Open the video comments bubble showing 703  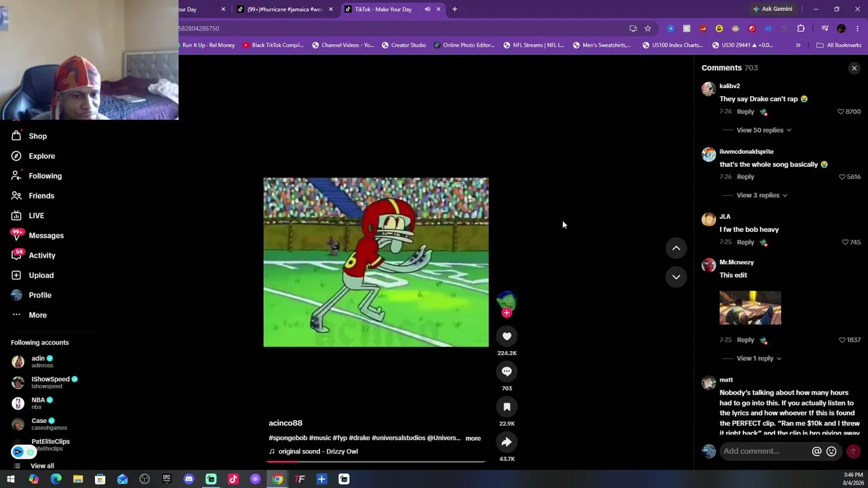[507, 371]
